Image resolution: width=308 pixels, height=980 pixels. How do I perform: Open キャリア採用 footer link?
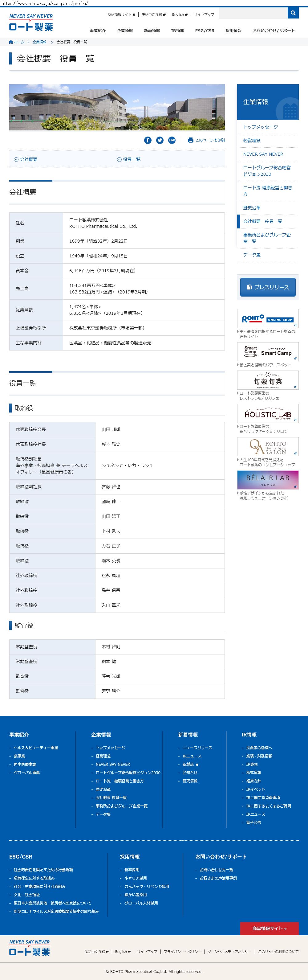136,878
